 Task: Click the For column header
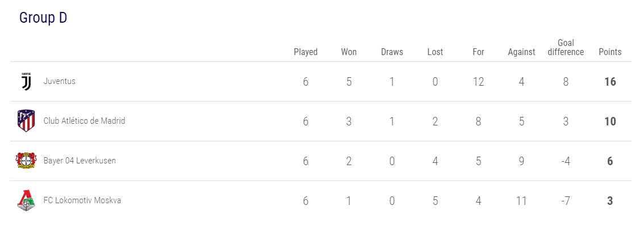[478, 52]
